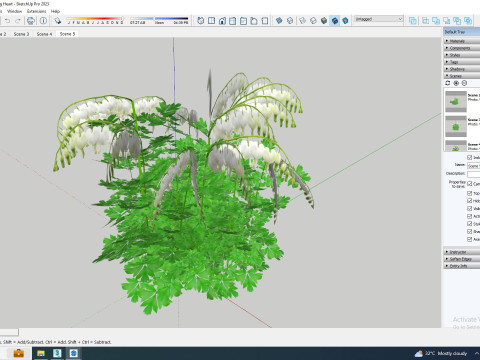480x360 pixels.
Task: Click the Undo arrow in the toolbar
Action: tap(7, 21)
